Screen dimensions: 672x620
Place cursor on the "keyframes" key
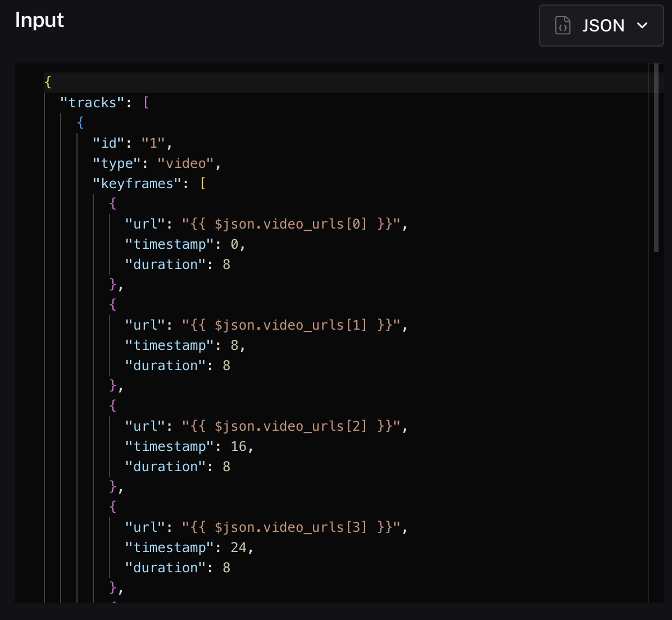(137, 184)
